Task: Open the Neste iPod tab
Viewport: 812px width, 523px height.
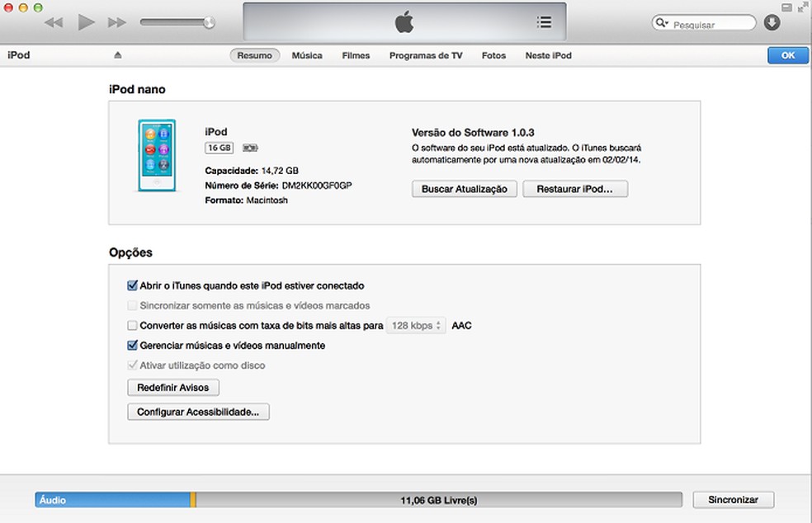Action: [x=547, y=55]
